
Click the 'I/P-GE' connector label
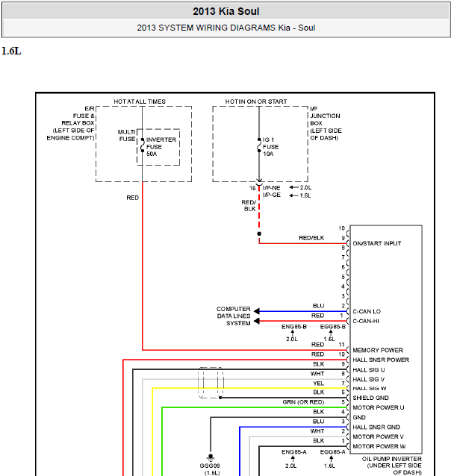coord(271,195)
